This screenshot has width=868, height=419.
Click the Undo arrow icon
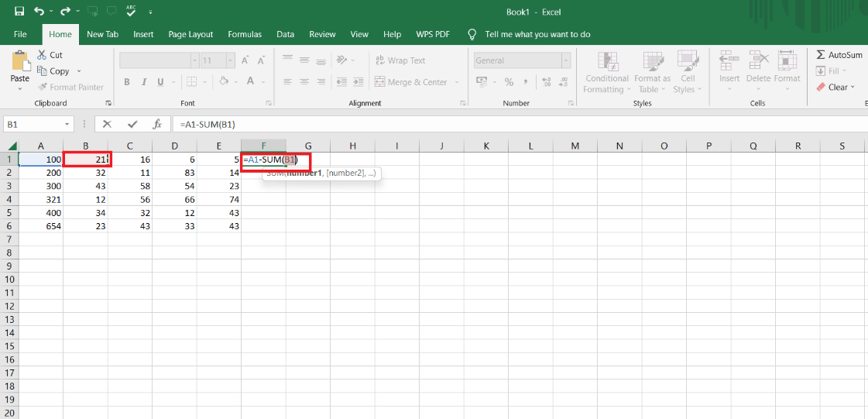pos(39,11)
